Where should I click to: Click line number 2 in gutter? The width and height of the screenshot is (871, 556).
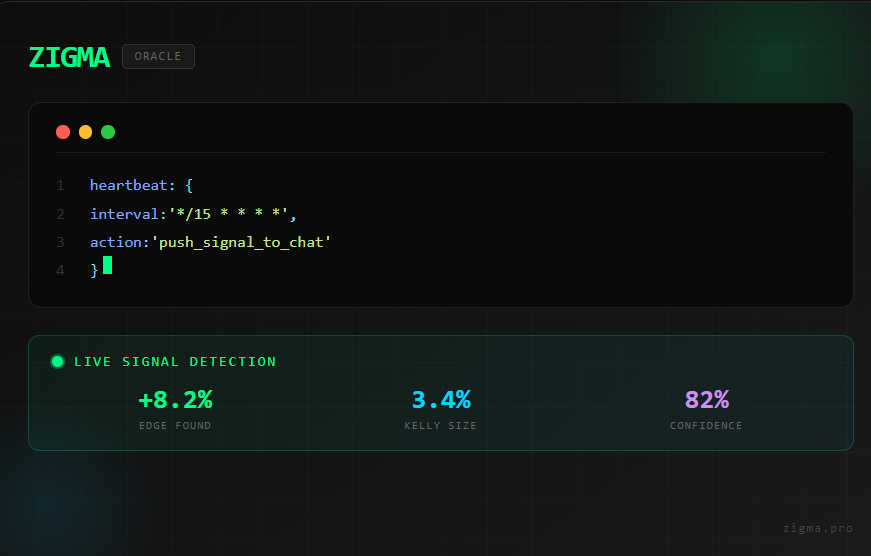coord(61,214)
